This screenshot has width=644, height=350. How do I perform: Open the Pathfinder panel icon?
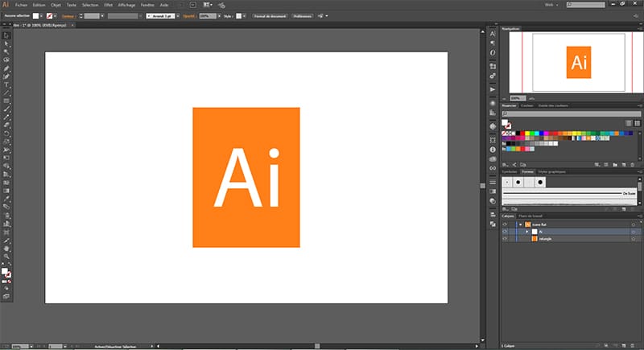[x=493, y=224]
